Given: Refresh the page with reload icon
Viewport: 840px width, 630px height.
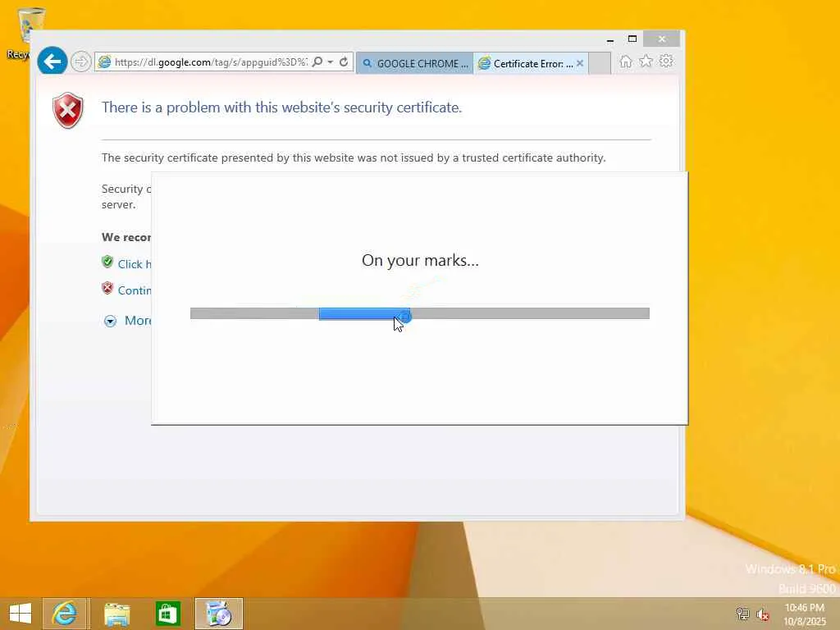Looking at the screenshot, I should click(x=344, y=62).
